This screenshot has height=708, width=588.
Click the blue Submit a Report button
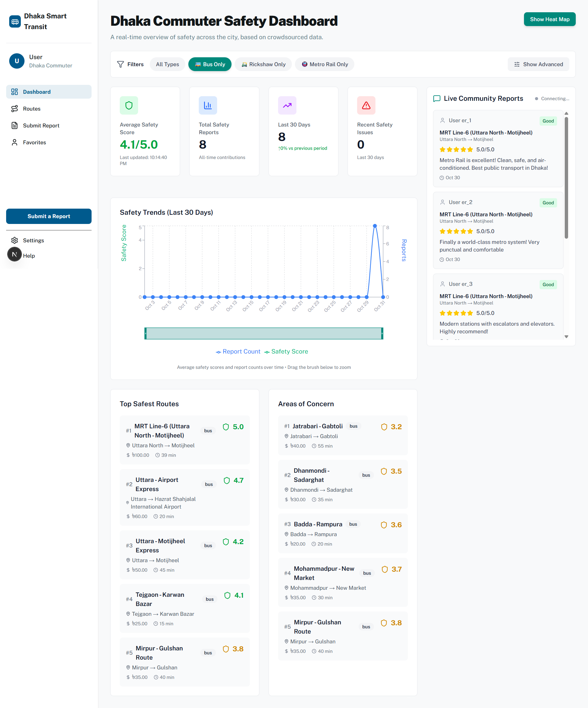point(49,216)
